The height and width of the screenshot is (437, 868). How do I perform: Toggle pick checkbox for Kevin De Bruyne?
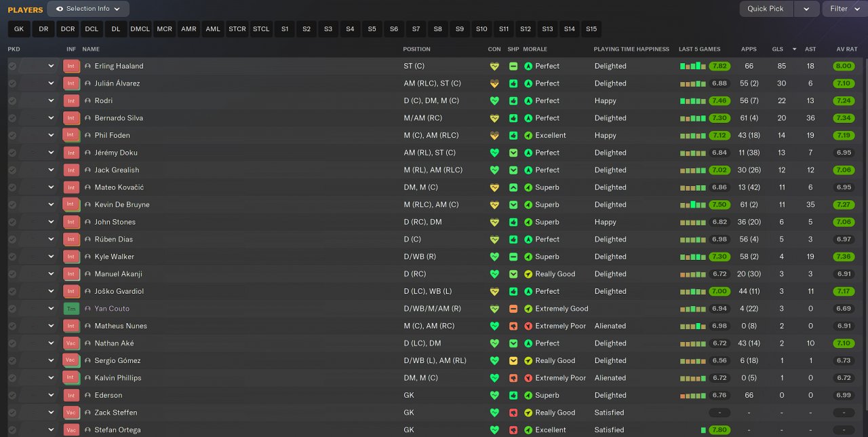click(12, 205)
